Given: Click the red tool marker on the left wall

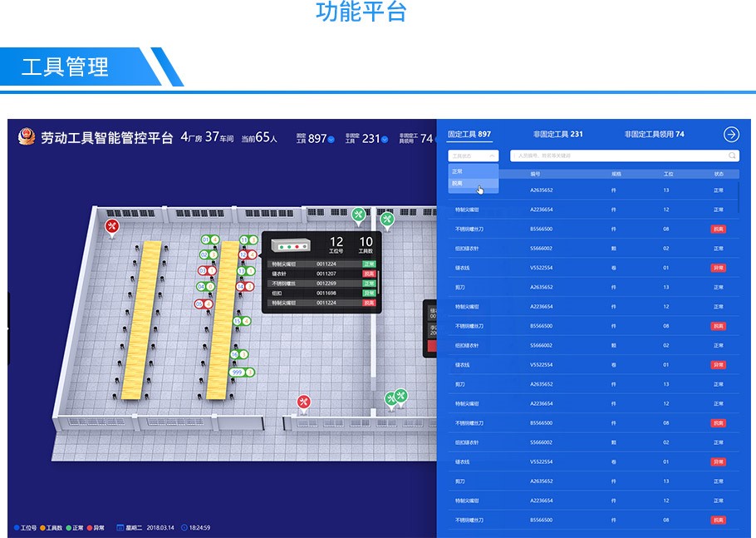Looking at the screenshot, I should 112,225.
